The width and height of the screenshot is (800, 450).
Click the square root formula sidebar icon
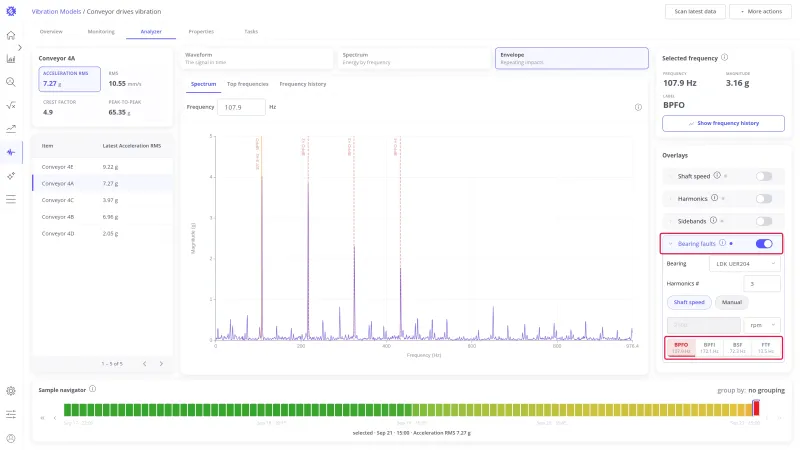(x=11, y=105)
